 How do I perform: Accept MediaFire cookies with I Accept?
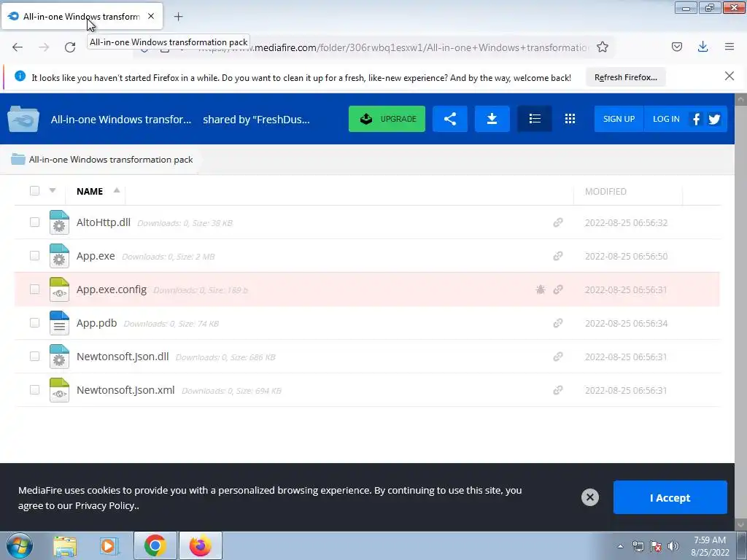point(670,497)
